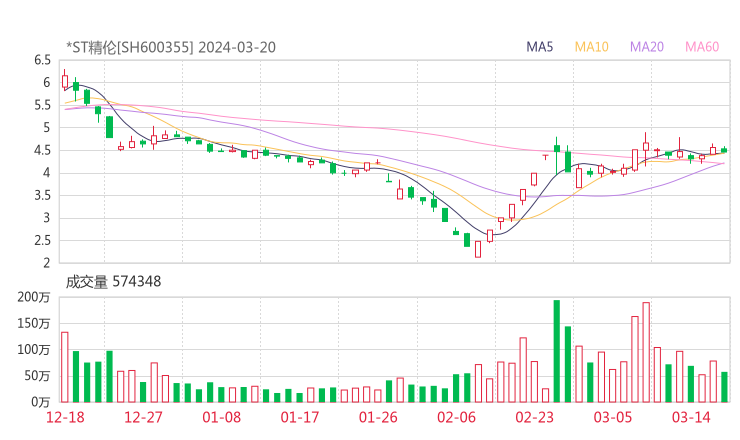Select the 12-18 date axis label
The image size is (740, 440).
point(65,417)
